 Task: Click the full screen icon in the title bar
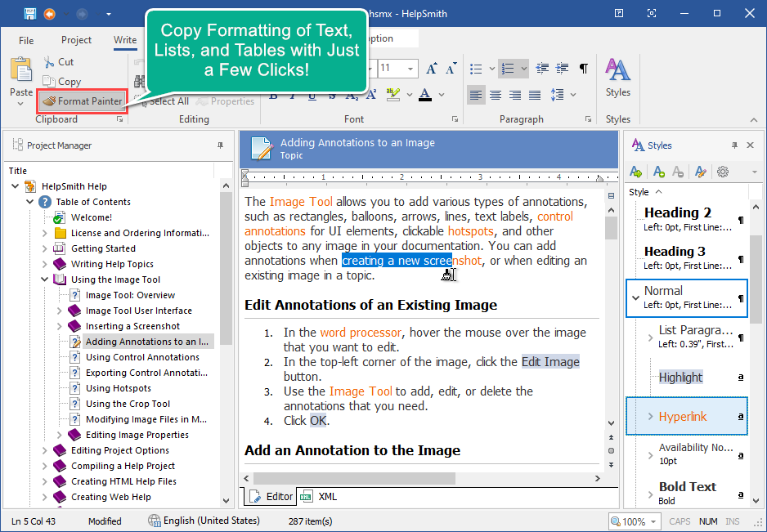tap(652, 14)
